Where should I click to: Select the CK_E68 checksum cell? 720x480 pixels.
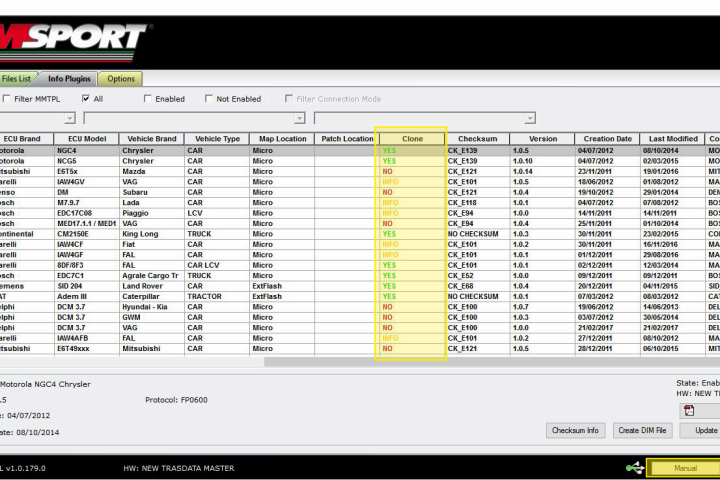coord(478,286)
